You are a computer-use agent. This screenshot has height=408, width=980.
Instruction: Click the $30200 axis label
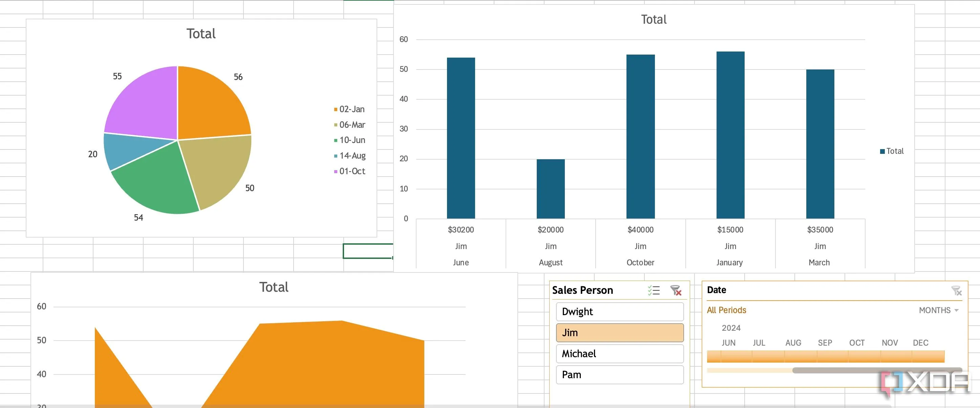(x=461, y=230)
